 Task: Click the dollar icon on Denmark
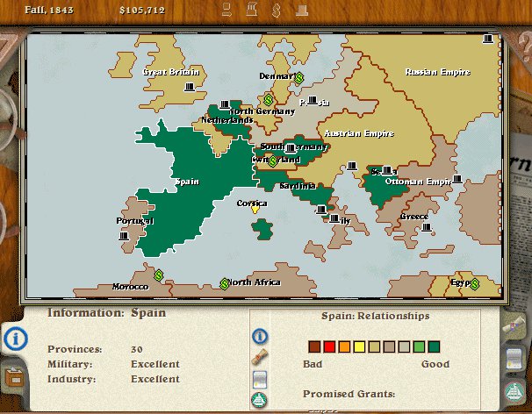298,78
